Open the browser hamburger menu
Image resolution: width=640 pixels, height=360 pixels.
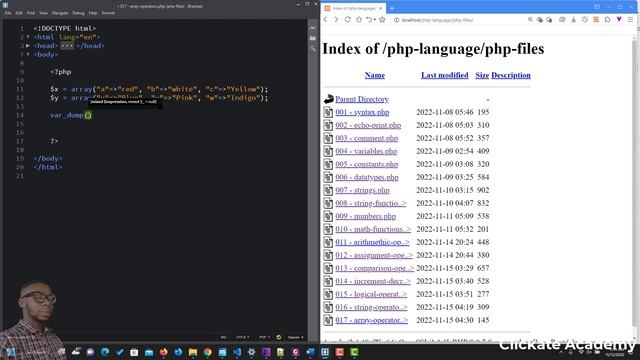tap(631, 20)
